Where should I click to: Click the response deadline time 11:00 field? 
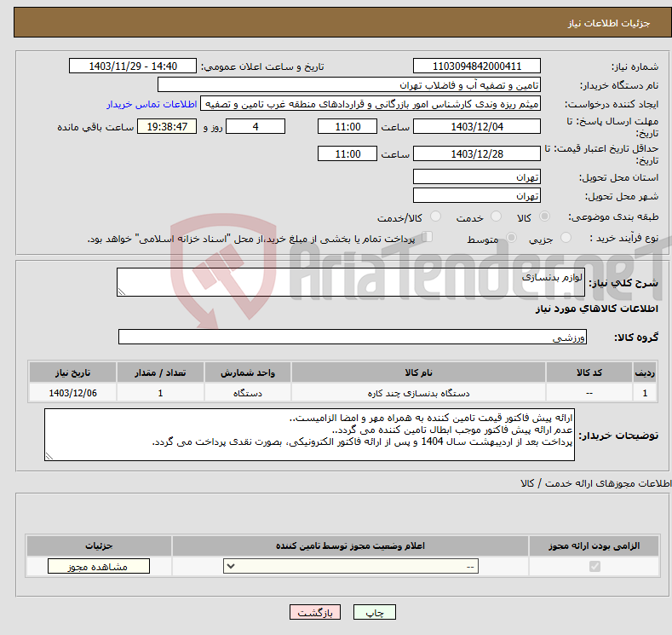point(347,126)
